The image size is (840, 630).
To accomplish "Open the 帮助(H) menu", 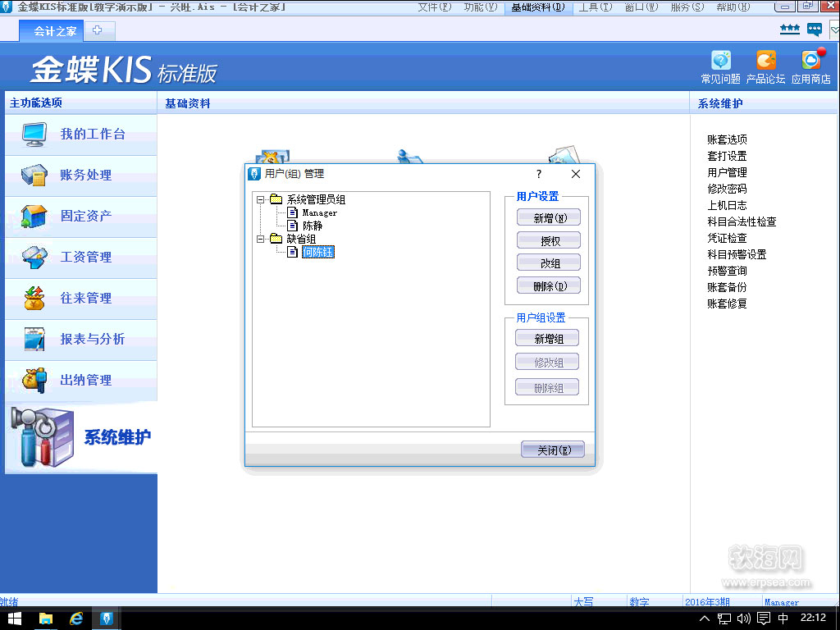I will click(x=733, y=7).
